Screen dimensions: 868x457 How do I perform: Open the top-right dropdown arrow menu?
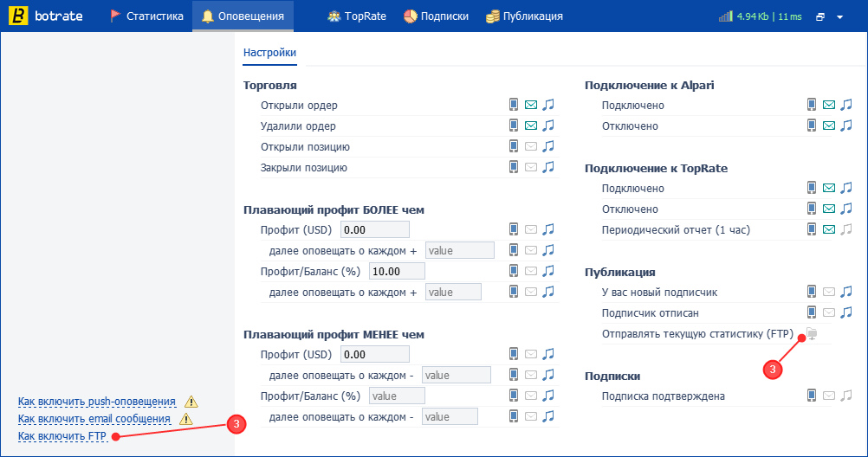[839, 17]
